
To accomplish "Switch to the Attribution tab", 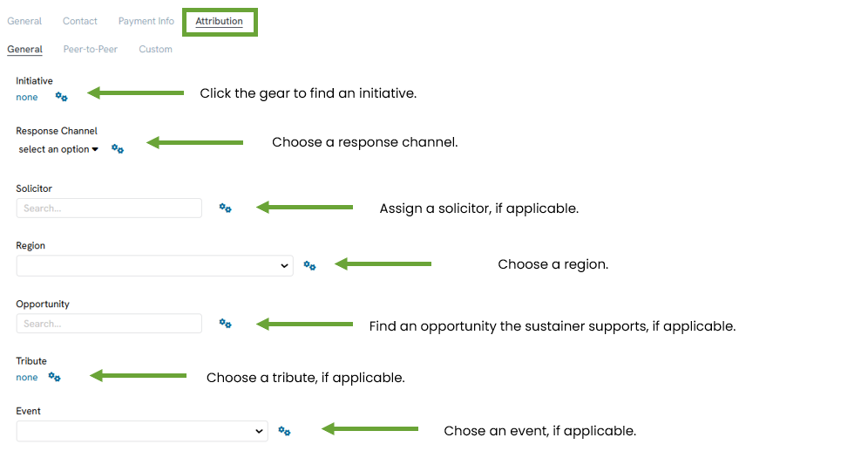I will (220, 21).
